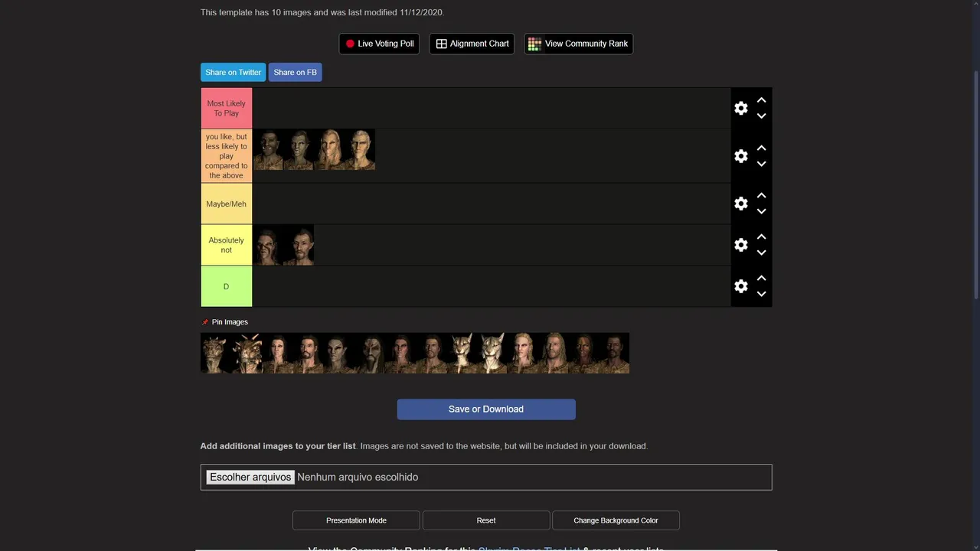Open Presentation Mode

(356, 520)
